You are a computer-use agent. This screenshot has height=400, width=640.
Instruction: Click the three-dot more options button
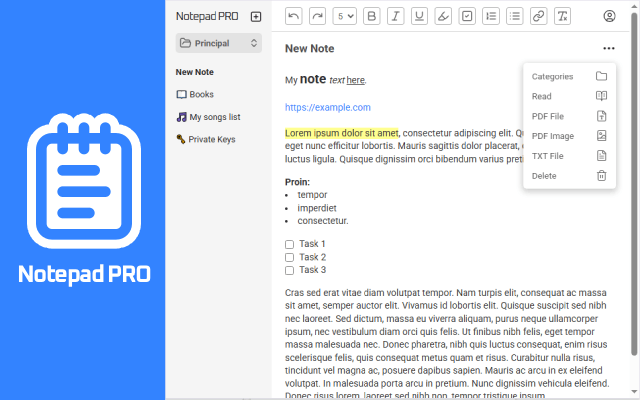(x=609, y=49)
